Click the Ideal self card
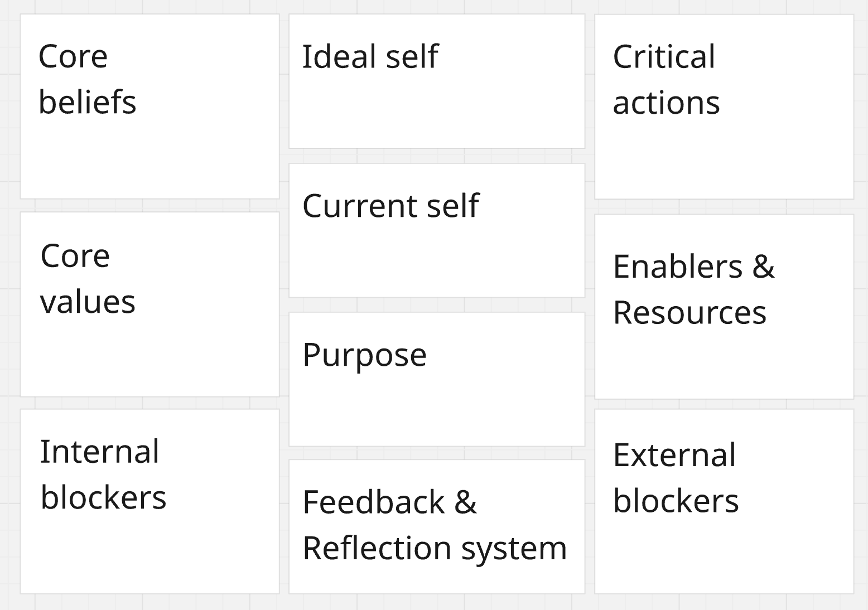Image resolution: width=868 pixels, height=610 pixels. click(437, 81)
